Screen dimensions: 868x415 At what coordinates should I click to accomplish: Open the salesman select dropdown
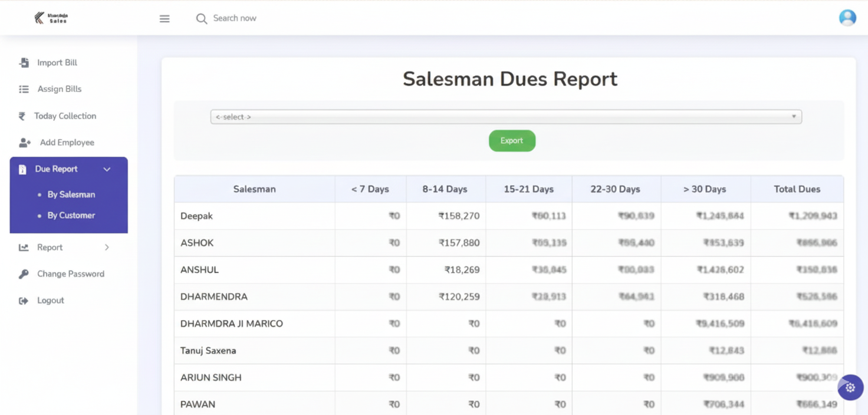pos(506,117)
